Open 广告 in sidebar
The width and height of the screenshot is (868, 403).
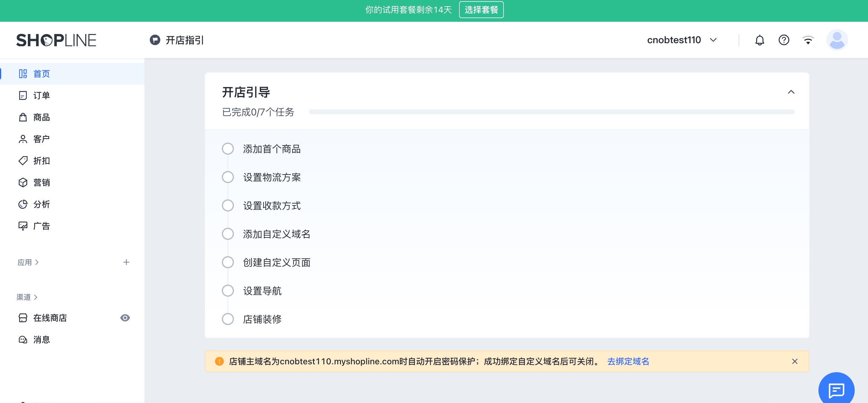72,226
